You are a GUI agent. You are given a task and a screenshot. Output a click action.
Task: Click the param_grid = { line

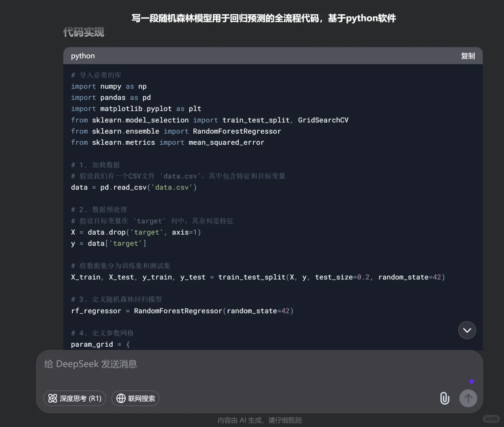(x=100, y=344)
